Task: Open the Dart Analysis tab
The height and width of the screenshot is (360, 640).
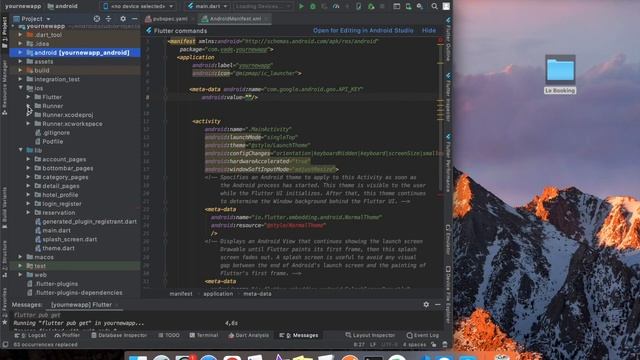Action: point(249,335)
